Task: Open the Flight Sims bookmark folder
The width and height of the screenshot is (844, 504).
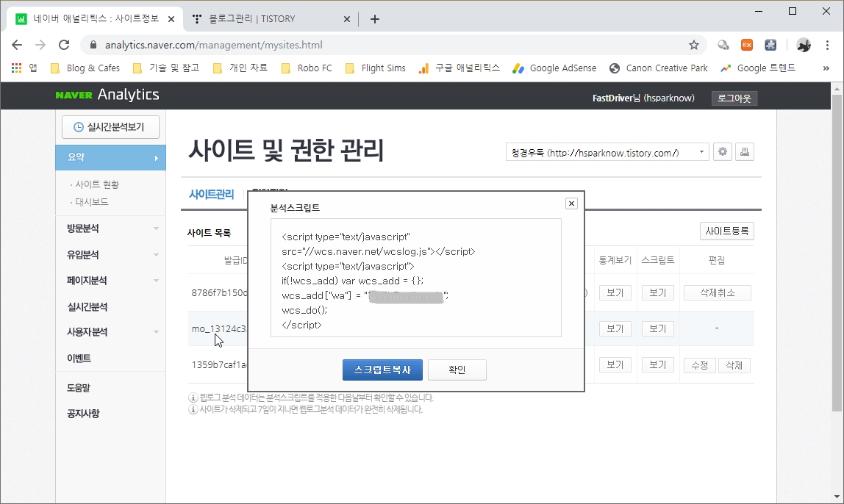Action: pyautogui.click(x=376, y=68)
